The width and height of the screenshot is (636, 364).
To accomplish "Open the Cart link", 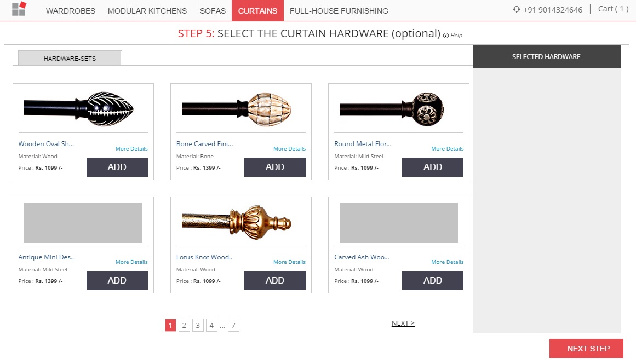I will 613,9.
